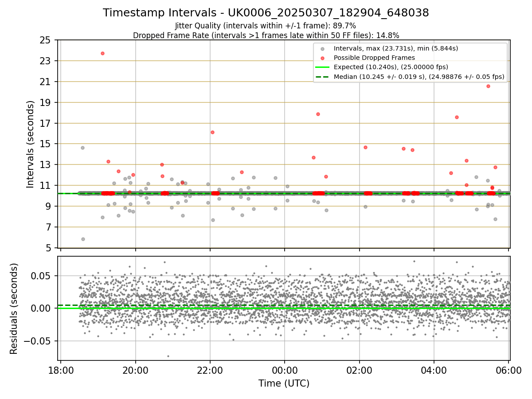Click legend entry 'Expected (10.240s), (25.00000 fps)'
532x399 pixels.
tap(391, 67)
